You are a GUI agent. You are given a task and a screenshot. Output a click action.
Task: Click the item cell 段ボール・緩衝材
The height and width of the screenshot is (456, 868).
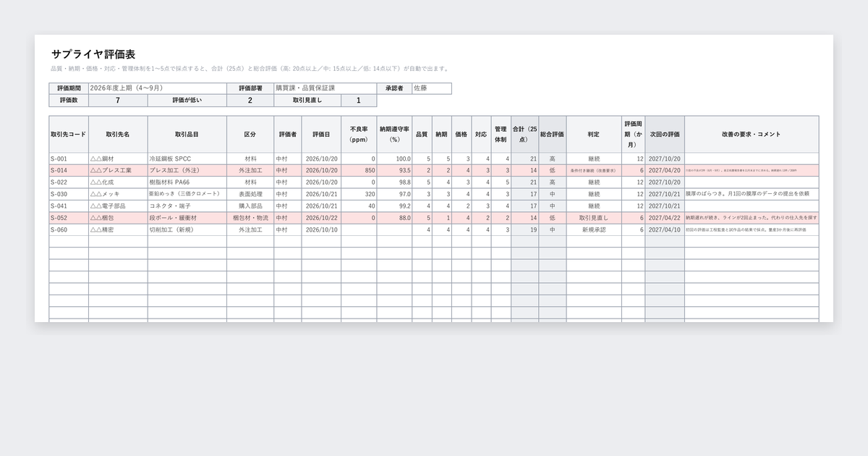[x=187, y=218]
